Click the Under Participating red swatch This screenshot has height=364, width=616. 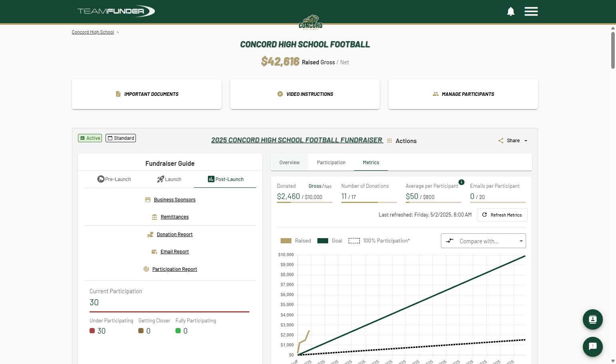point(92,331)
